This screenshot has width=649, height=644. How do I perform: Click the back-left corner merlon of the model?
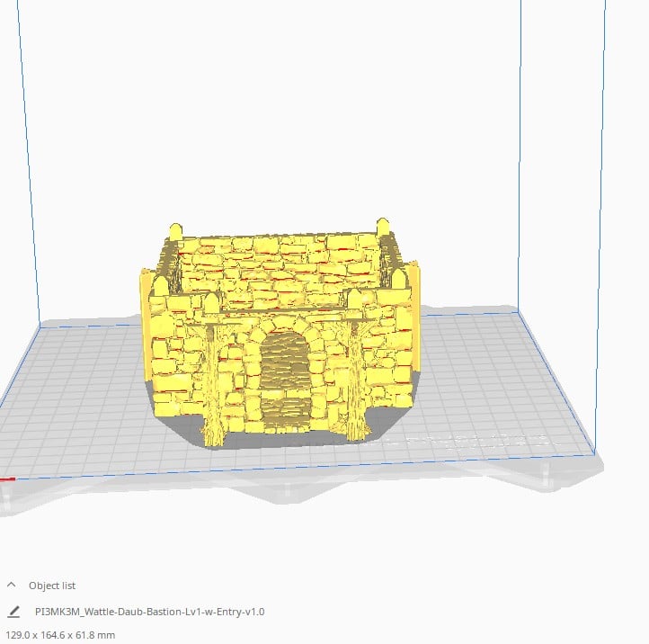pyautogui.click(x=176, y=230)
